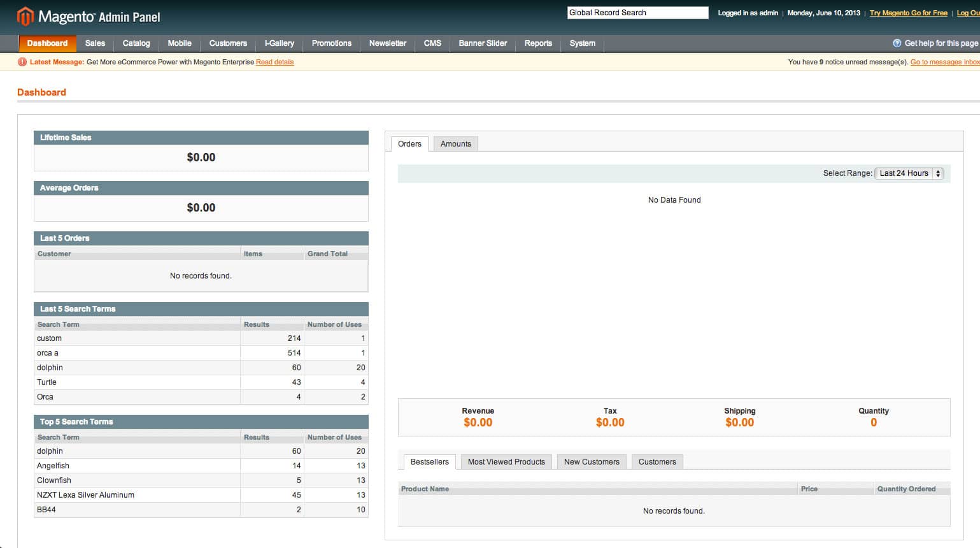Click the Log Out link

coord(968,13)
